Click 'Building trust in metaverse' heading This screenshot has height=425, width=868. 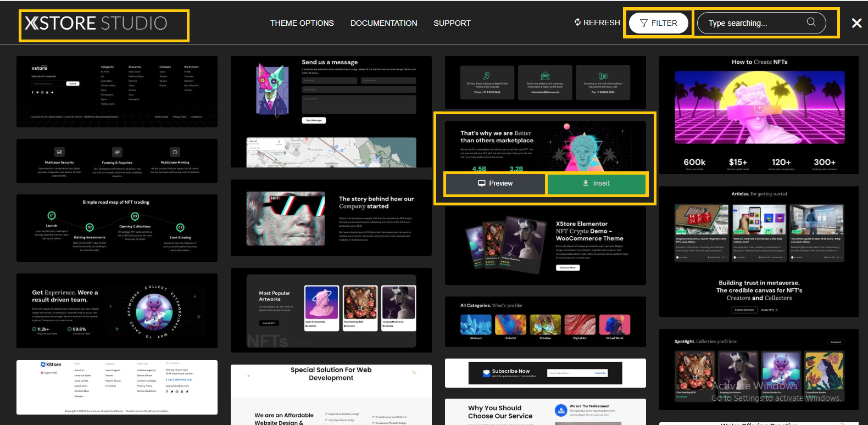coord(759,283)
